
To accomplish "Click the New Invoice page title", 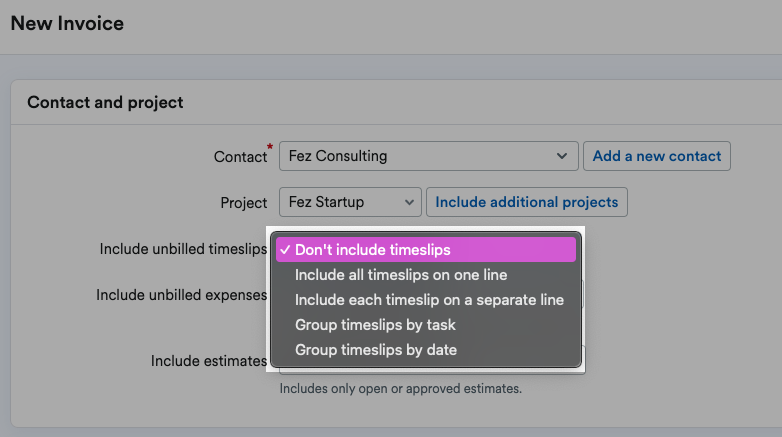I will pyautogui.click(x=67, y=23).
